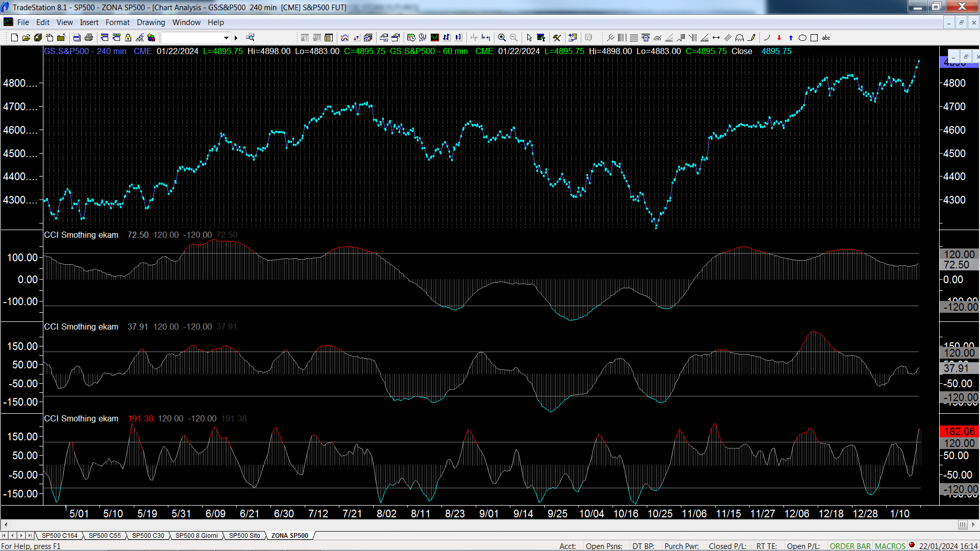Select the parallel lines drawing tool
980x551 pixels.
click(x=728, y=38)
